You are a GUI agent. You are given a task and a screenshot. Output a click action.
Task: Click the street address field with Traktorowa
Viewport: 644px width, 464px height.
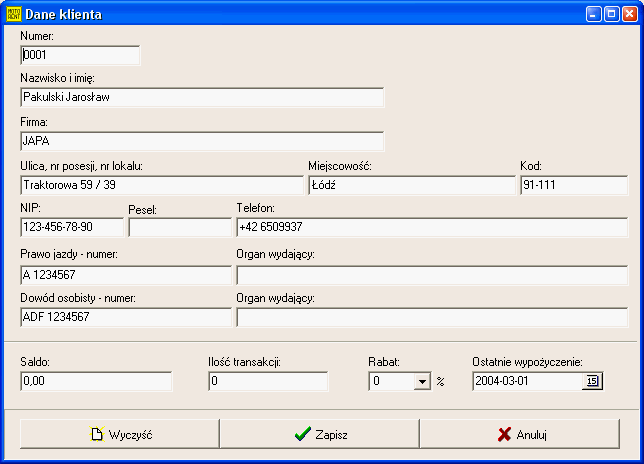(161, 185)
